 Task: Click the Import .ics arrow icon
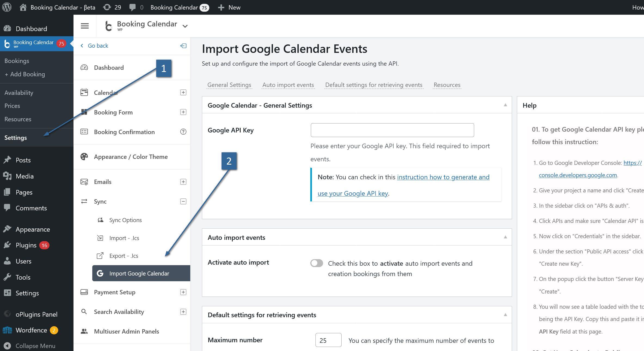pos(100,238)
